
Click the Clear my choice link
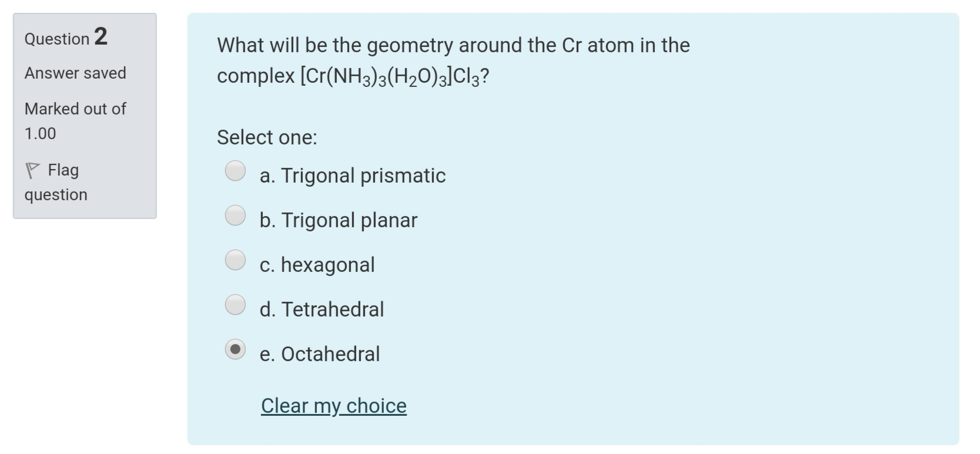click(x=333, y=405)
